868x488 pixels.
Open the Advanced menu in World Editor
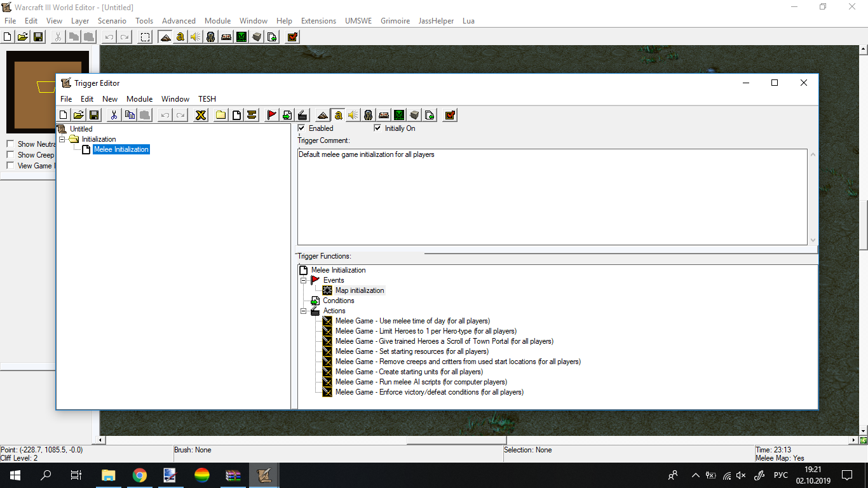point(179,21)
